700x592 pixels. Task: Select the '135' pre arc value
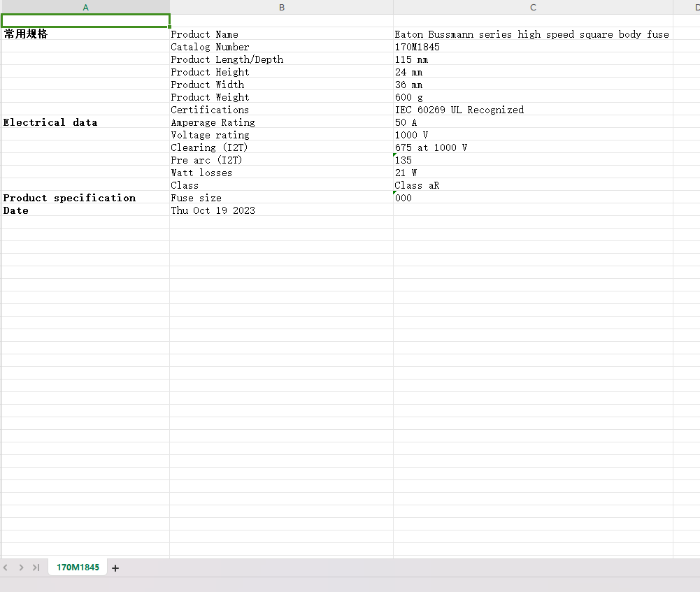(533, 160)
